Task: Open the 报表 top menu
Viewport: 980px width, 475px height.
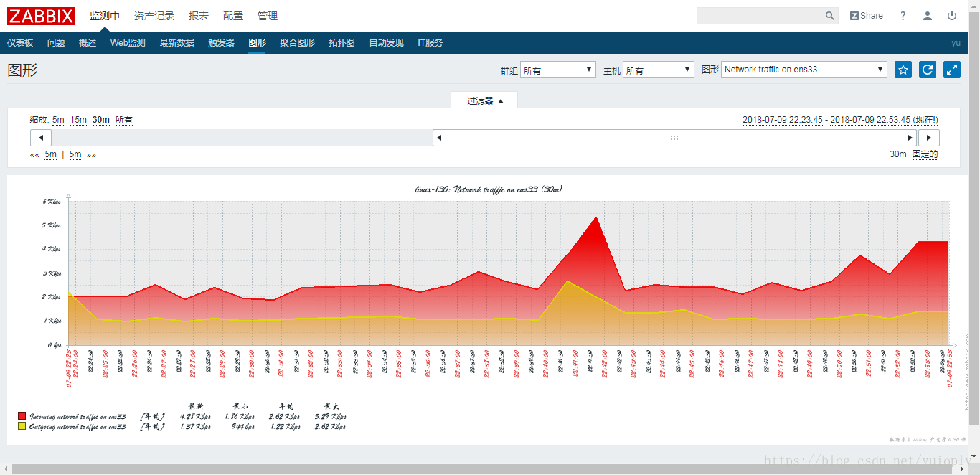Action: coord(199,16)
